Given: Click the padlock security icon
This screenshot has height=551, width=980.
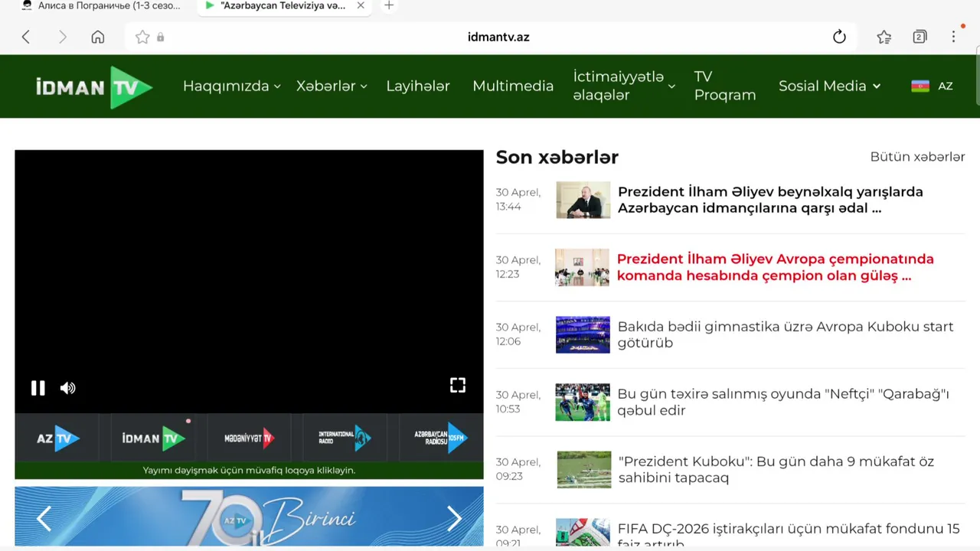Looking at the screenshot, I should point(161,37).
